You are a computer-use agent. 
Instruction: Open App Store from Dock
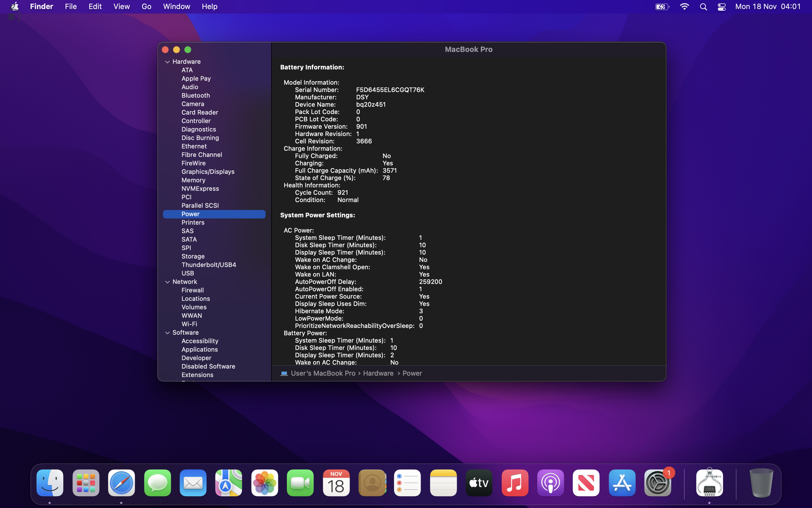click(x=622, y=483)
